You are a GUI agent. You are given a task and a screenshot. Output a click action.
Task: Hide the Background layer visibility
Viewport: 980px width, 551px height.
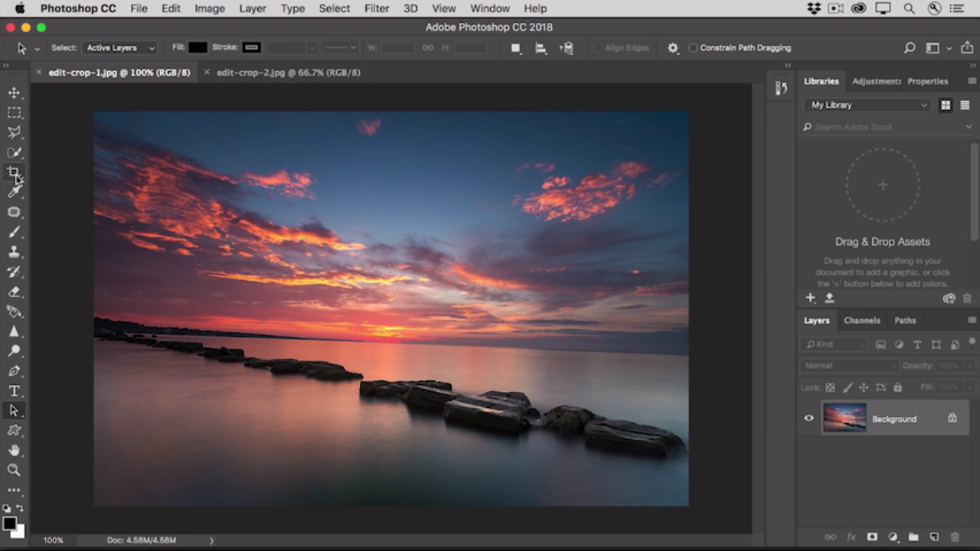click(808, 419)
